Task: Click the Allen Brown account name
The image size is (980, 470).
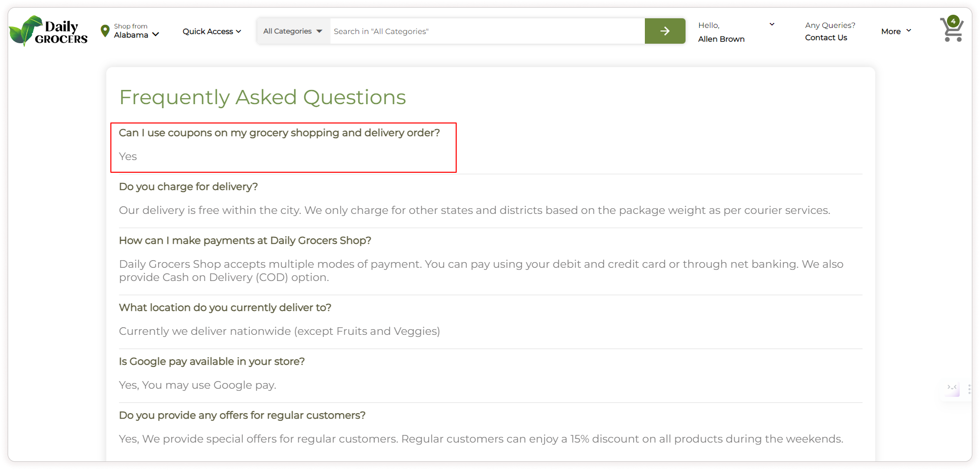Action: (721, 39)
